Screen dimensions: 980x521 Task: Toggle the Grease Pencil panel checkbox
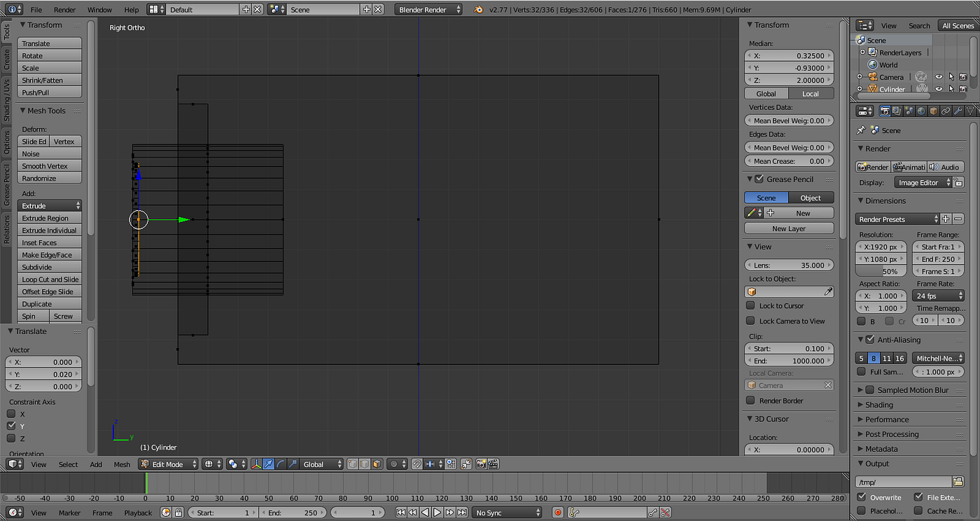pyautogui.click(x=759, y=179)
